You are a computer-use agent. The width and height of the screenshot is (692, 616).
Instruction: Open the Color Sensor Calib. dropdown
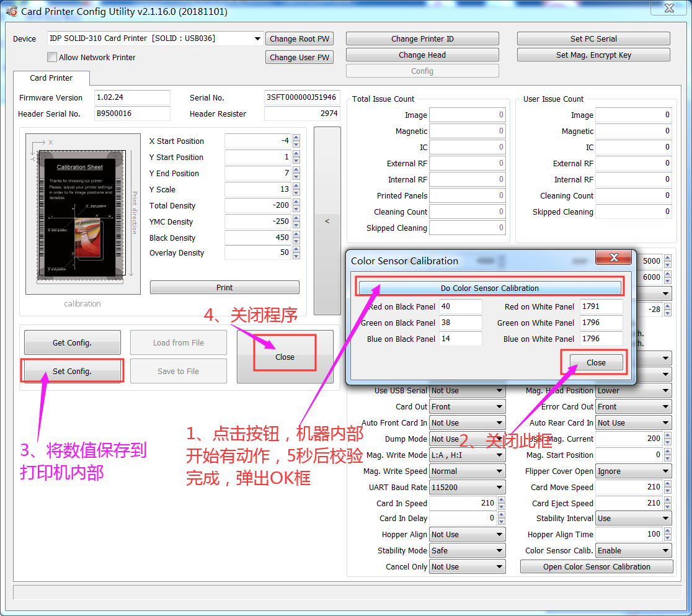click(x=665, y=551)
